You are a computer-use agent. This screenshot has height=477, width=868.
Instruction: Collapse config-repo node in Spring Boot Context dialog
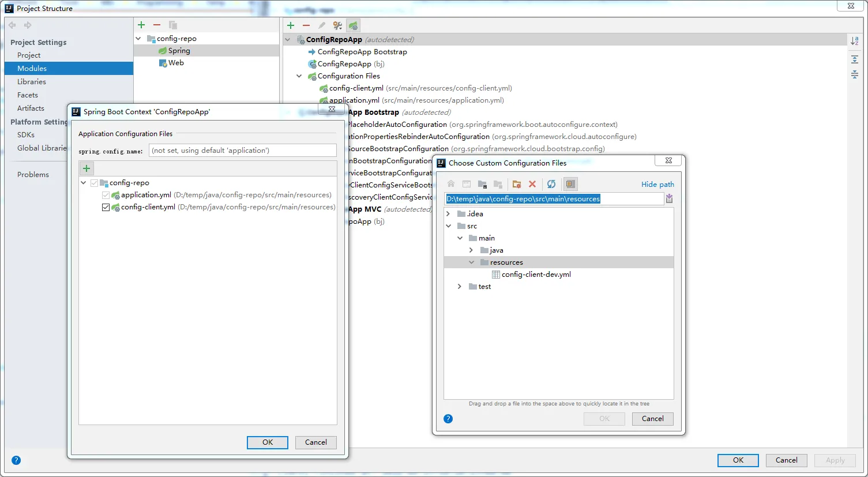pos(84,183)
